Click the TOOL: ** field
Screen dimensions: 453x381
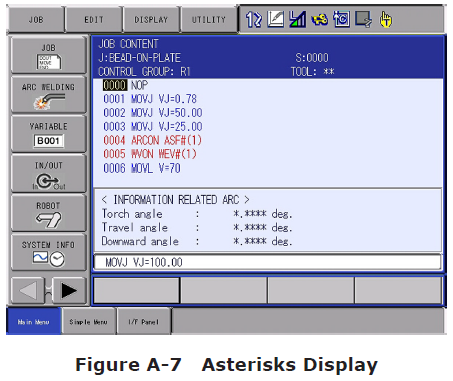tap(312, 71)
